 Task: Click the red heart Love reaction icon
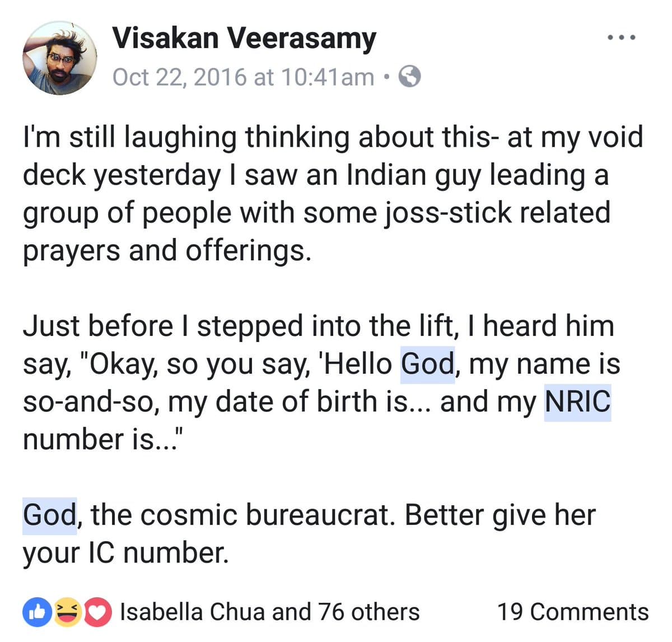click(x=97, y=612)
